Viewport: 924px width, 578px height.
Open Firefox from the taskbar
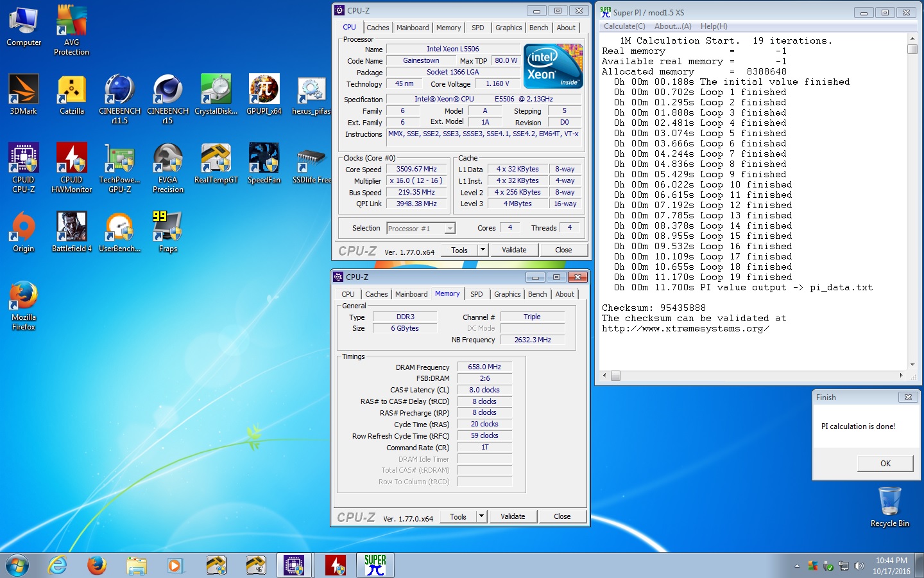pyautogui.click(x=97, y=566)
